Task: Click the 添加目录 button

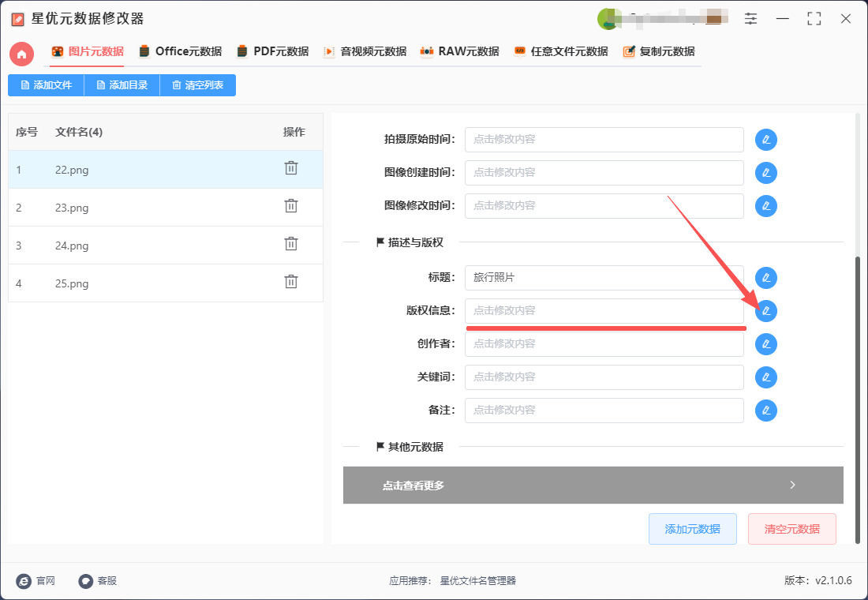Action: click(122, 85)
